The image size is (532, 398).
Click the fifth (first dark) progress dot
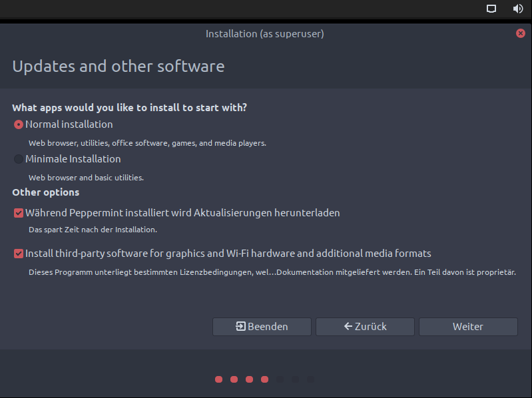tap(280, 379)
